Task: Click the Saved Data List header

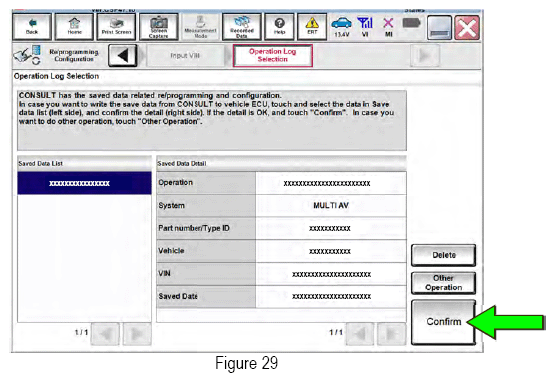Action: pyautogui.click(x=84, y=164)
